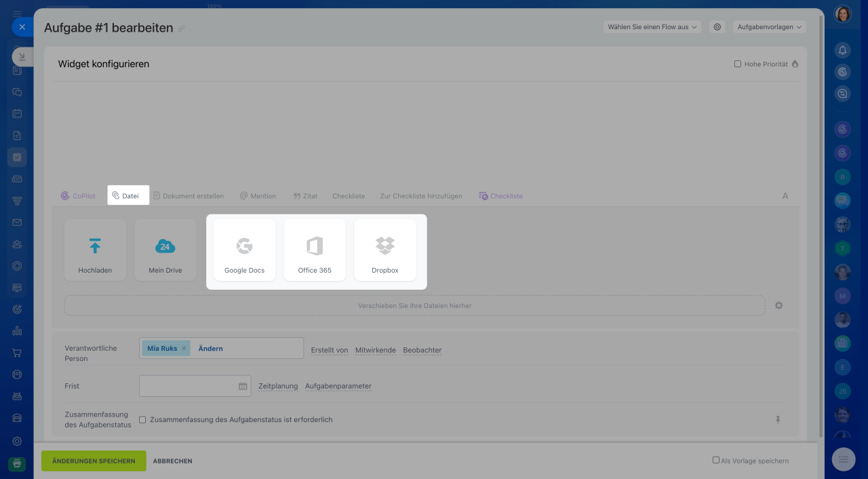Click Ändern link for responsible person
This screenshot has width=868, height=479.
[211, 348]
